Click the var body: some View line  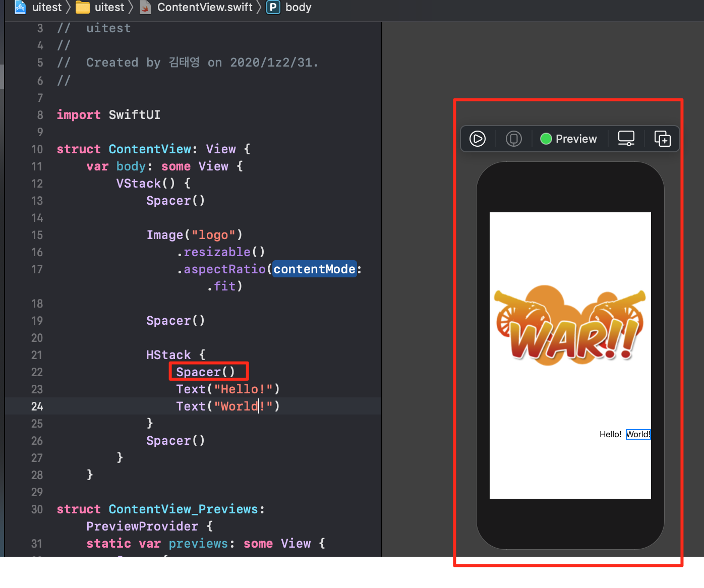[165, 166]
